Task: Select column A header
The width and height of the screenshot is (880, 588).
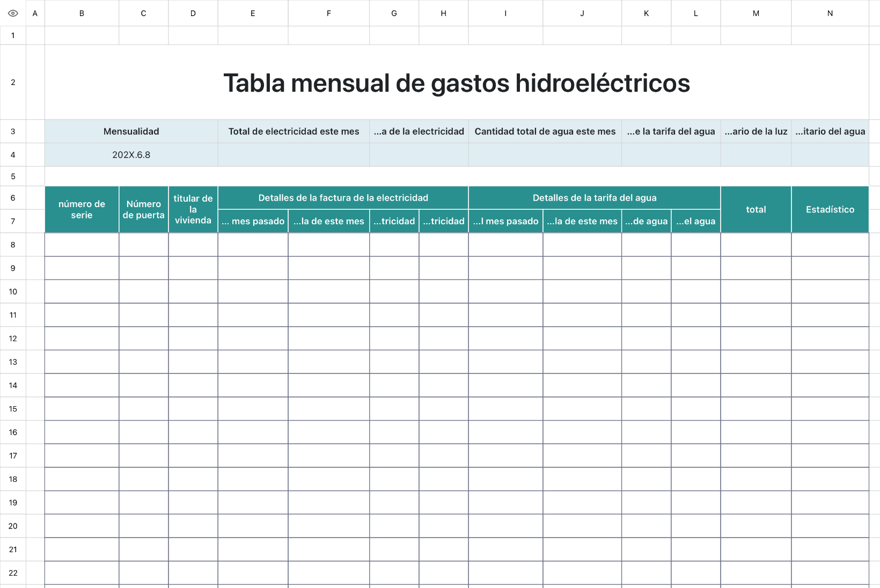Action: click(x=35, y=13)
